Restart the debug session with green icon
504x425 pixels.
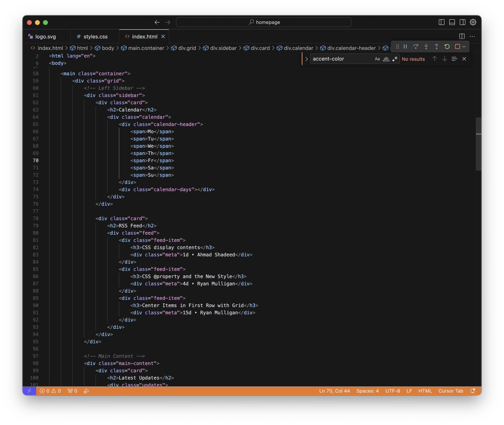pos(447,47)
